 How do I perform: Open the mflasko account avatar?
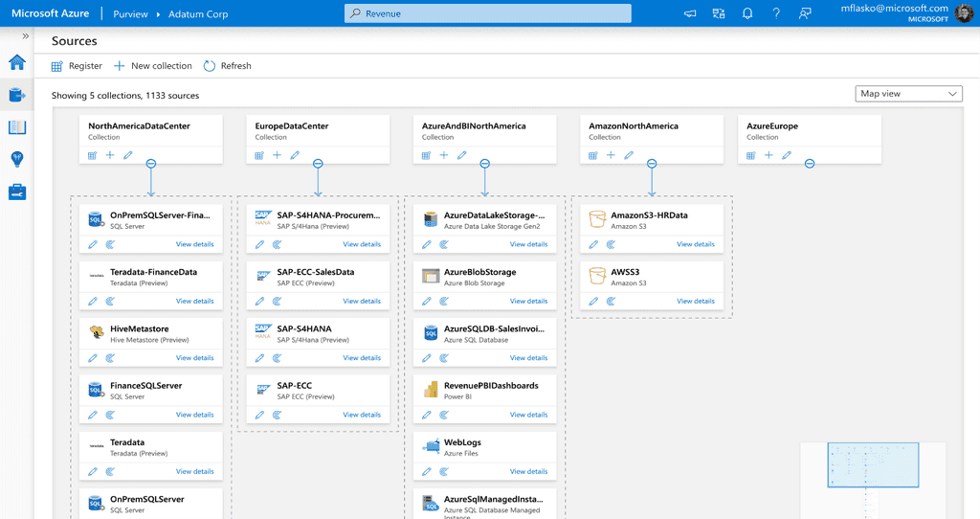click(x=963, y=13)
